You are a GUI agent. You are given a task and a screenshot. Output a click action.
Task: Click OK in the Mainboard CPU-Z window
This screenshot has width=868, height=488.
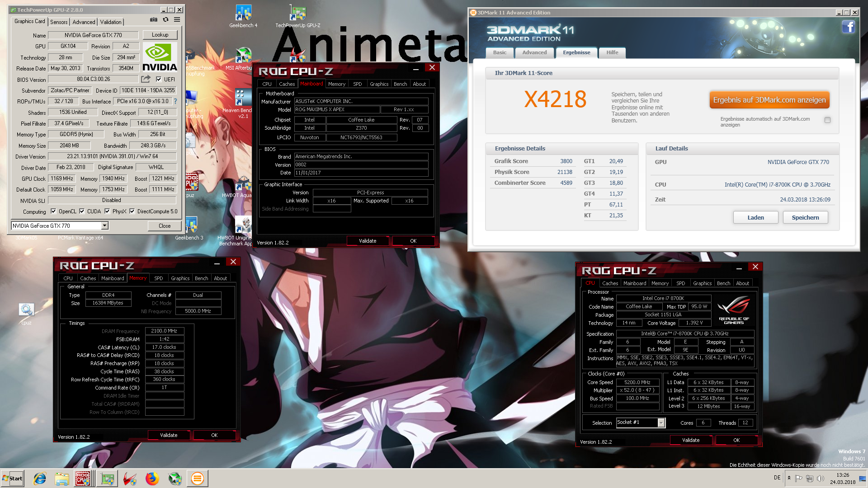[x=413, y=241]
